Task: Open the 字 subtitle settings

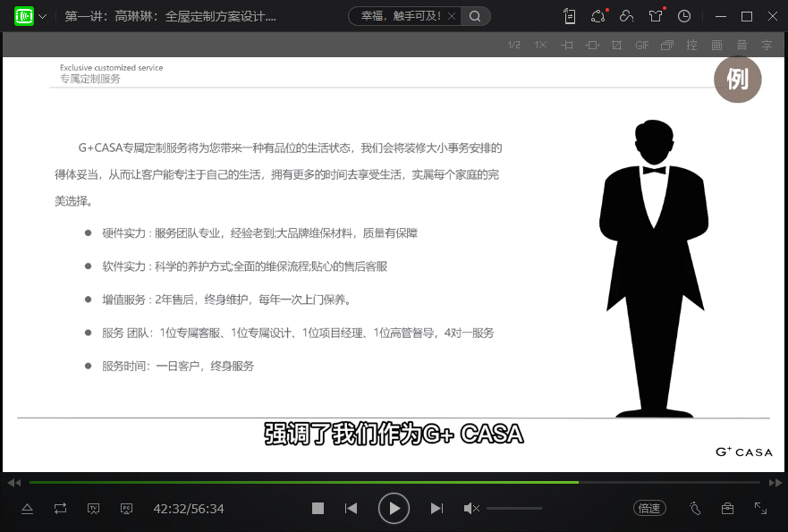Action: [767, 45]
